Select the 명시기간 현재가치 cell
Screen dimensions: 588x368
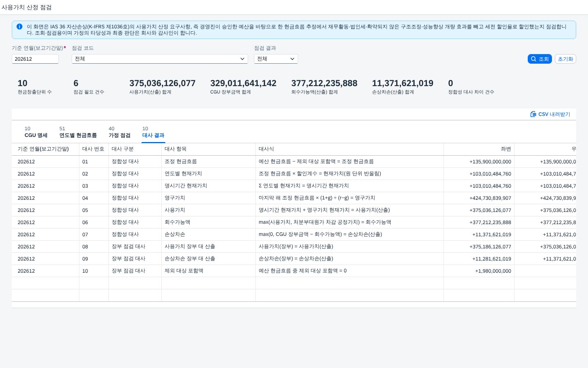[x=208, y=186]
